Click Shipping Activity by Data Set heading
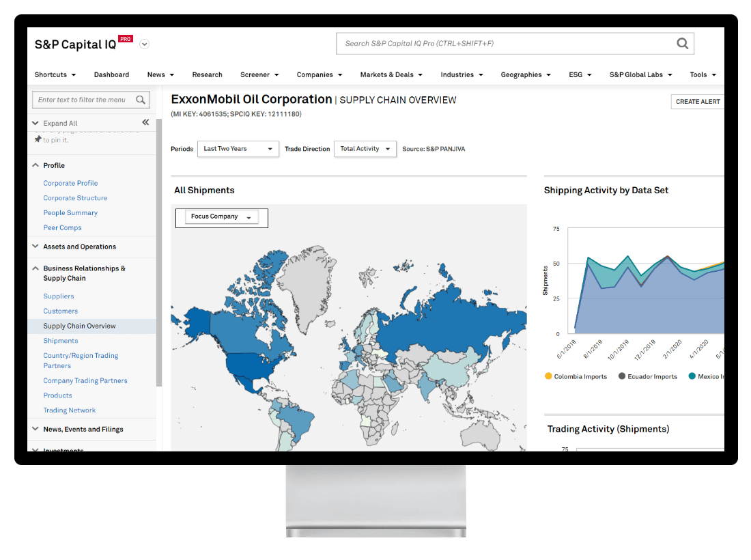 click(606, 190)
